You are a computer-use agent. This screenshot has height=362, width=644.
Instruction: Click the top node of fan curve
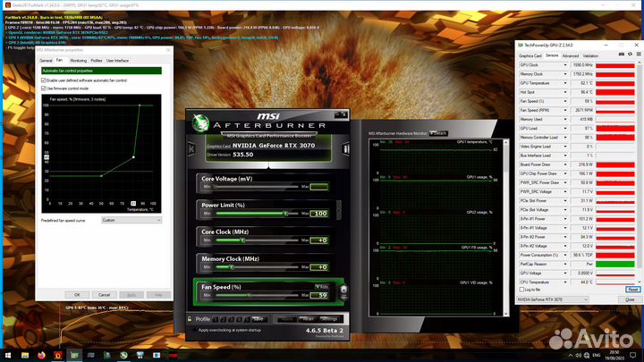pos(140,105)
